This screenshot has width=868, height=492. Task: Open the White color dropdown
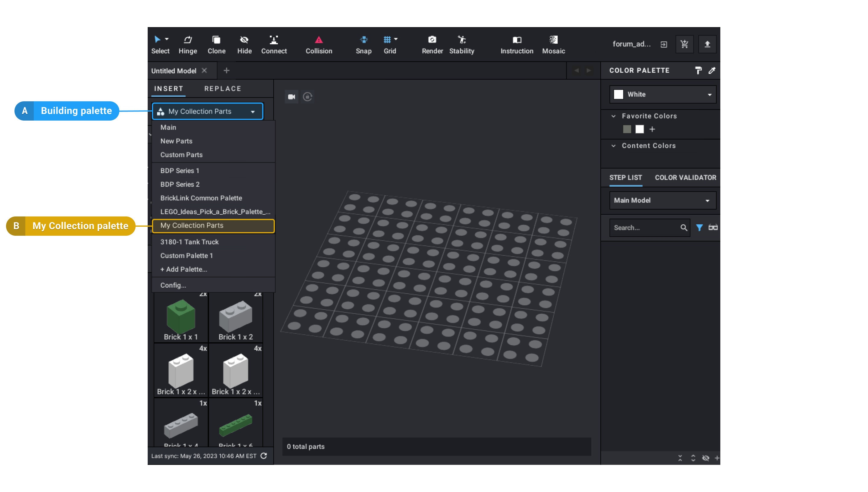(x=663, y=94)
